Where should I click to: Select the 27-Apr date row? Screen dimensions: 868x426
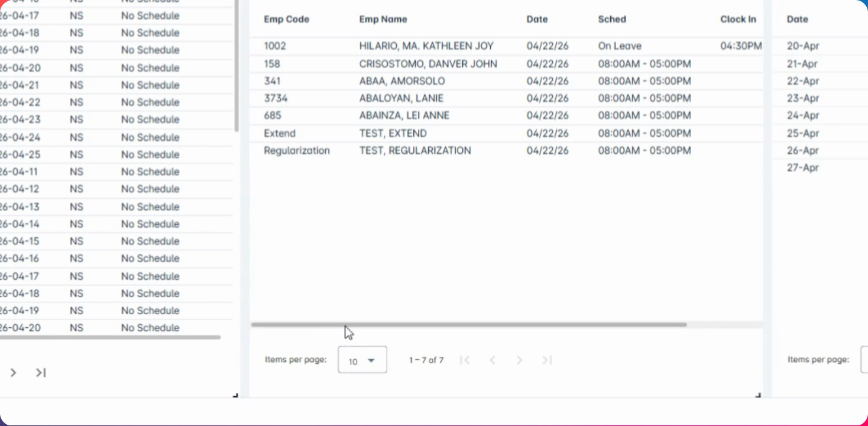(803, 167)
